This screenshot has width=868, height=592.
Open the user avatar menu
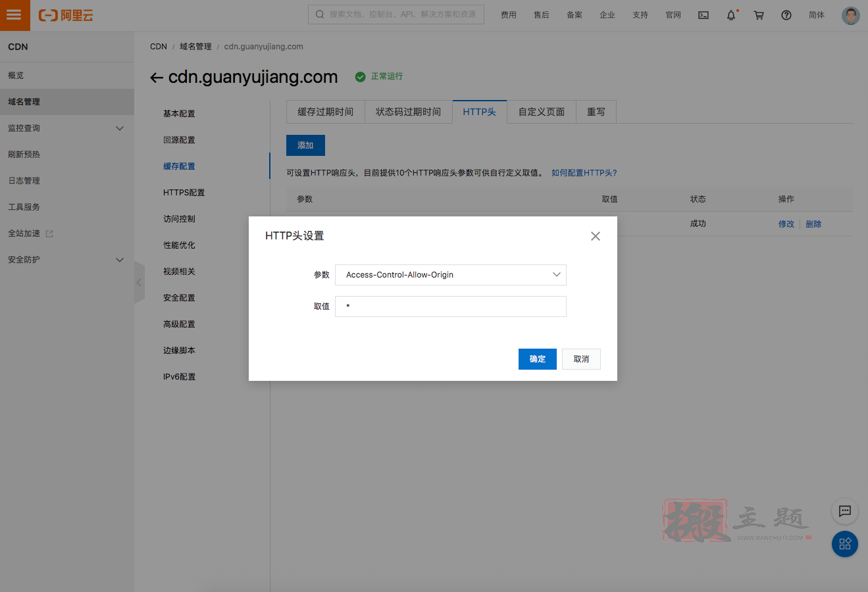tap(851, 15)
